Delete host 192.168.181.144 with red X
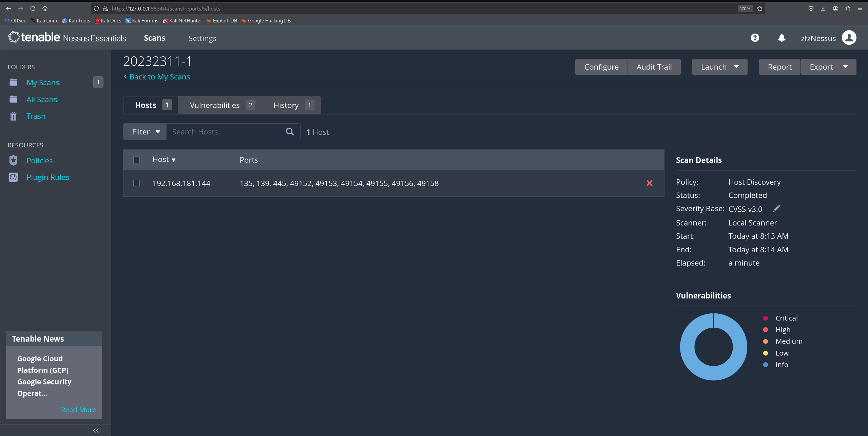The image size is (868, 436). [x=649, y=183]
